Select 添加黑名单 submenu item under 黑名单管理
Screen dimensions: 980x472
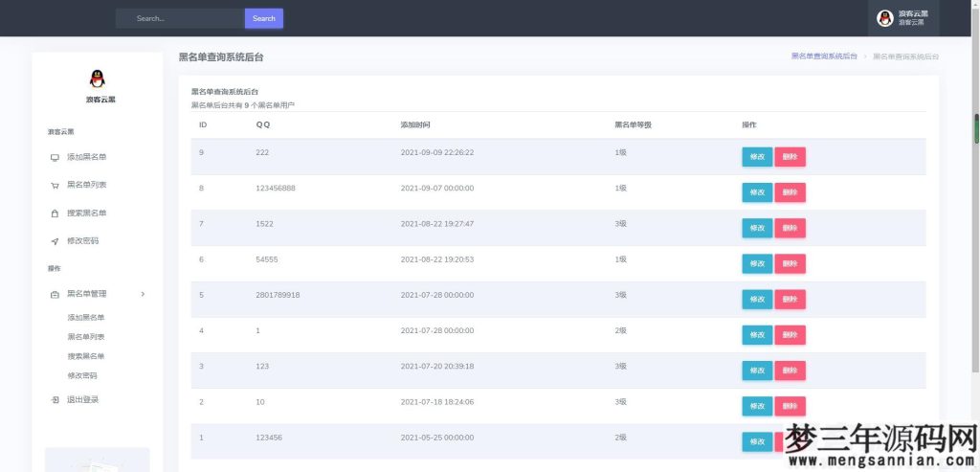(86, 318)
